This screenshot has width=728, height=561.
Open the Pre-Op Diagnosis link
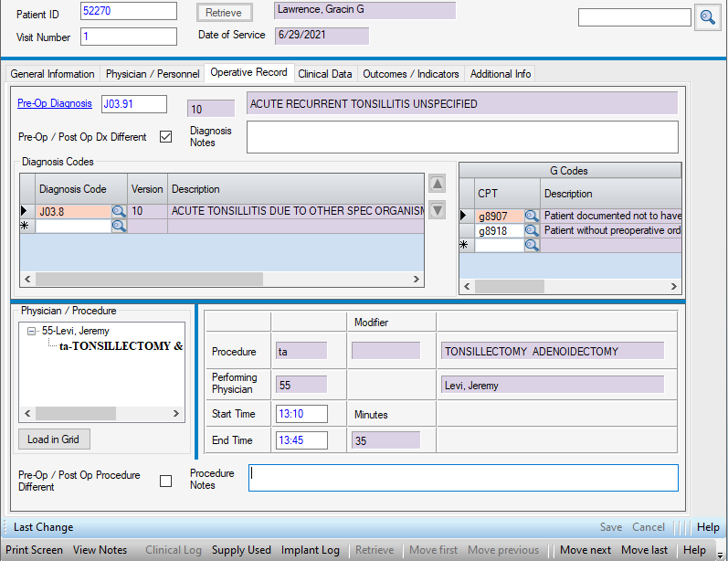coord(55,103)
